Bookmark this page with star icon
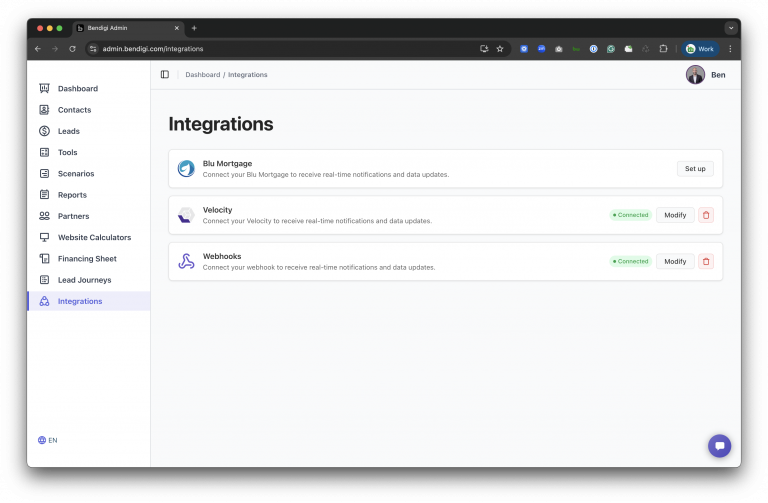 pyautogui.click(x=500, y=48)
